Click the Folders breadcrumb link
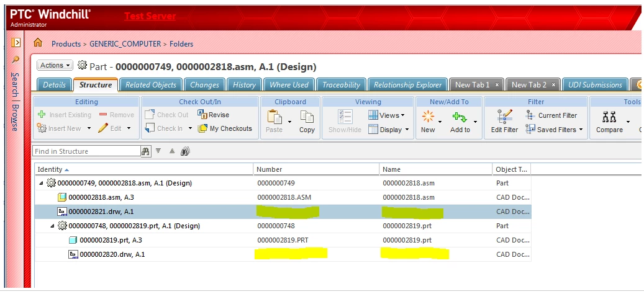 181,44
